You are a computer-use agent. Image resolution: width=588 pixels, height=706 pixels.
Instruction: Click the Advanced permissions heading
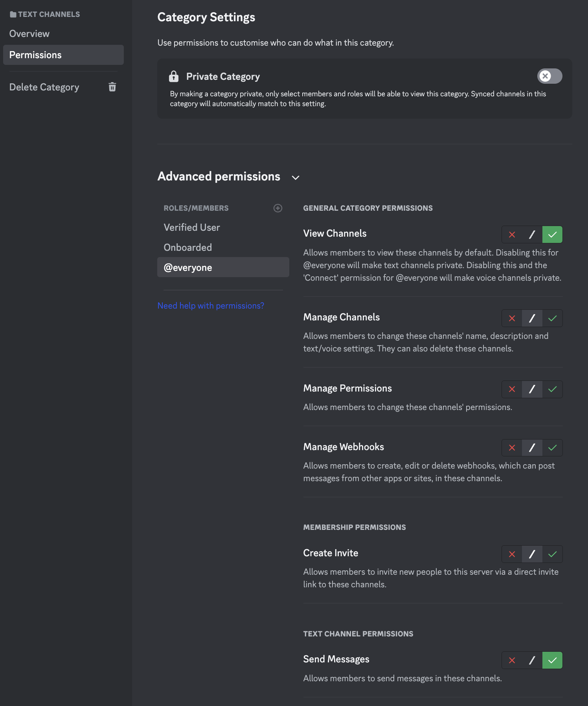(x=219, y=176)
